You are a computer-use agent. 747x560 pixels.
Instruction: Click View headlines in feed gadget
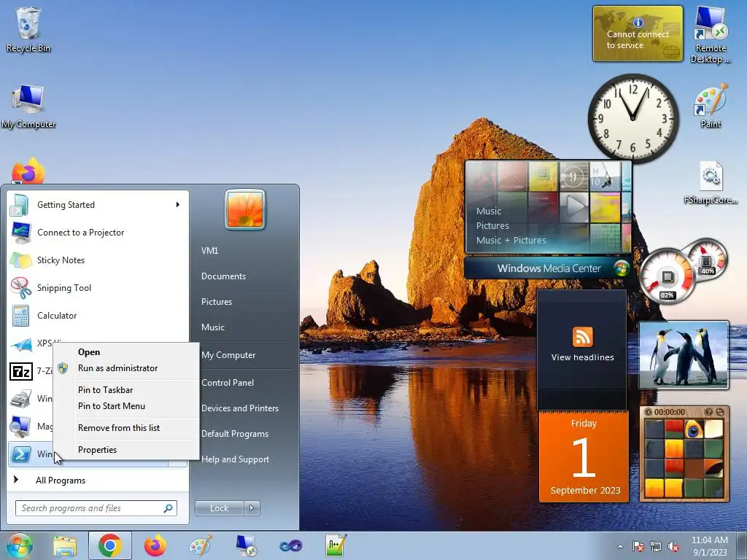(582, 357)
